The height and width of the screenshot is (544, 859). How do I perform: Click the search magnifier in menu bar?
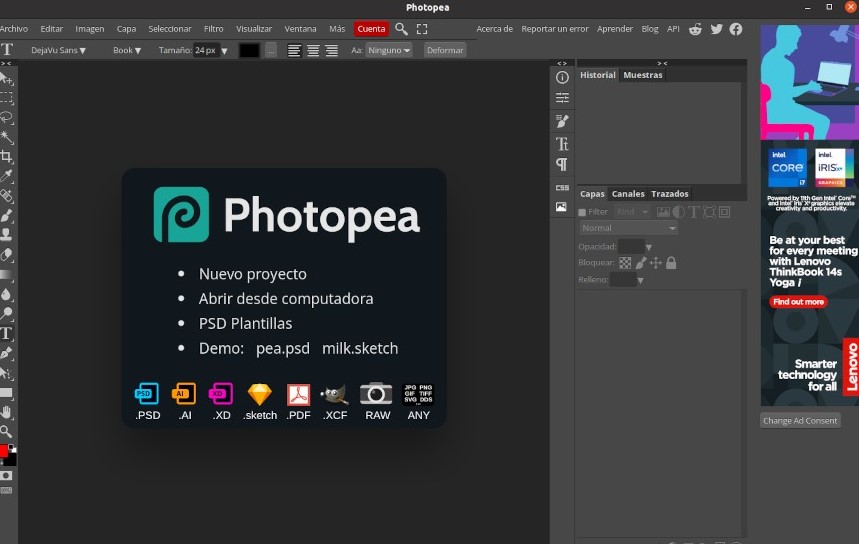tap(401, 29)
